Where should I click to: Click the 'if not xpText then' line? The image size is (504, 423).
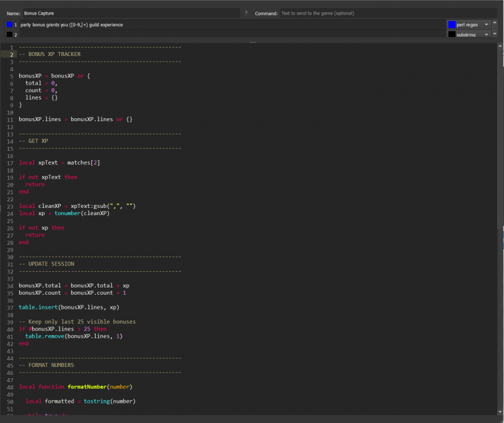[48, 177]
